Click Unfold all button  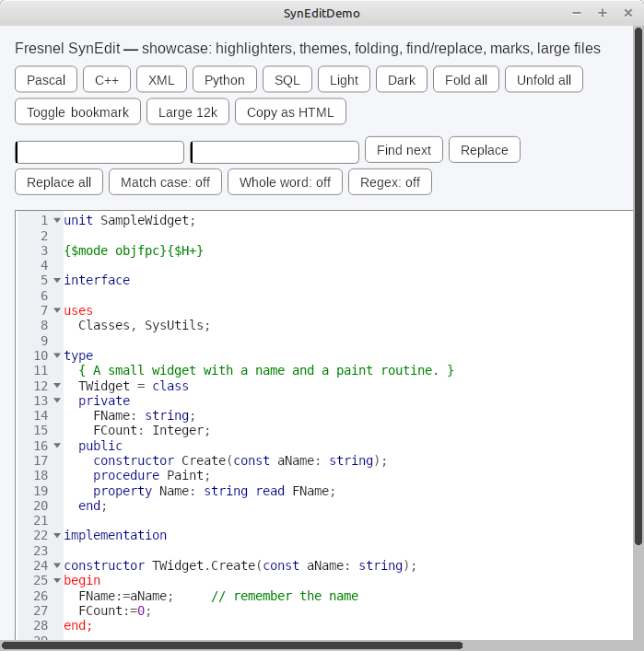[x=544, y=79]
